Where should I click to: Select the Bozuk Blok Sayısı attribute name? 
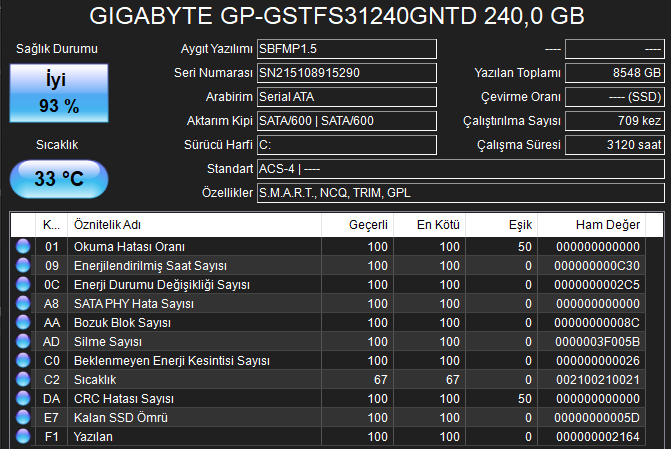(x=122, y=323)
